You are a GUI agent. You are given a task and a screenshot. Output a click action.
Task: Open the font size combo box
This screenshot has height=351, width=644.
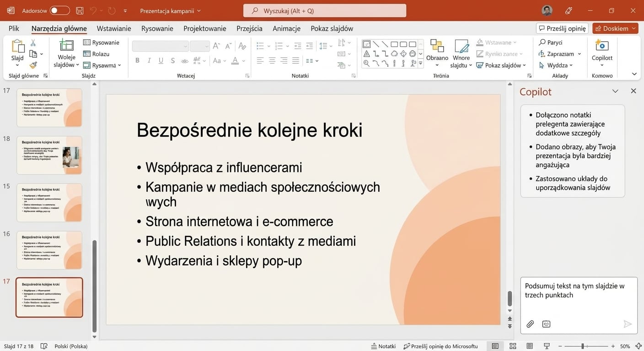pos(199,46)
